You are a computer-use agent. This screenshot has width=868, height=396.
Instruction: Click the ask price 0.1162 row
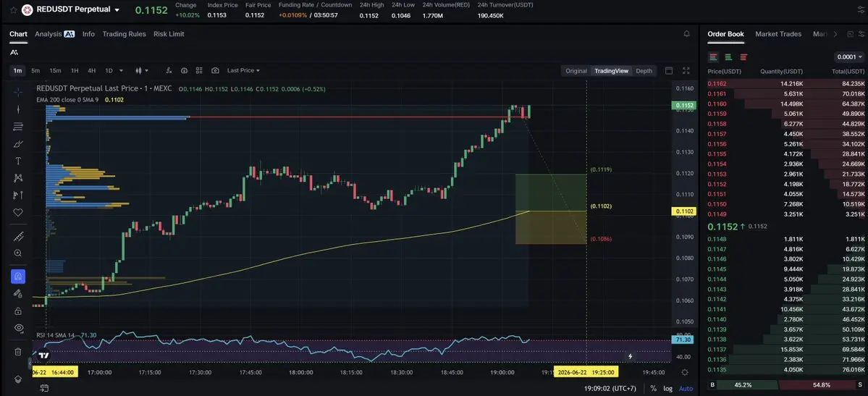pos(786,84)
